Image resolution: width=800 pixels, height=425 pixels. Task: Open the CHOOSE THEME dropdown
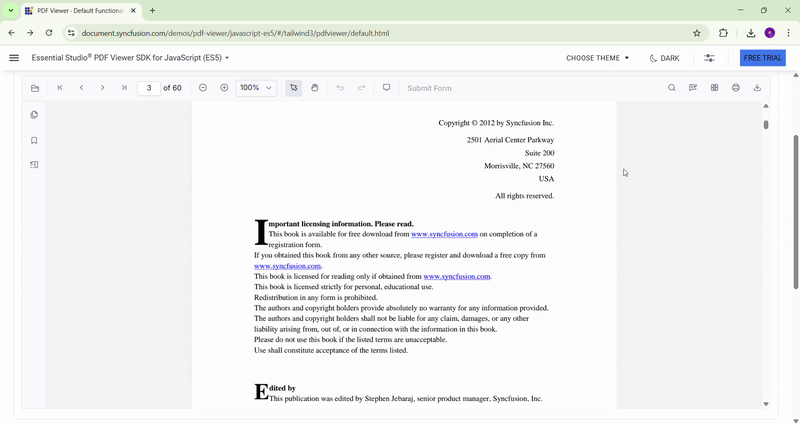597,58
